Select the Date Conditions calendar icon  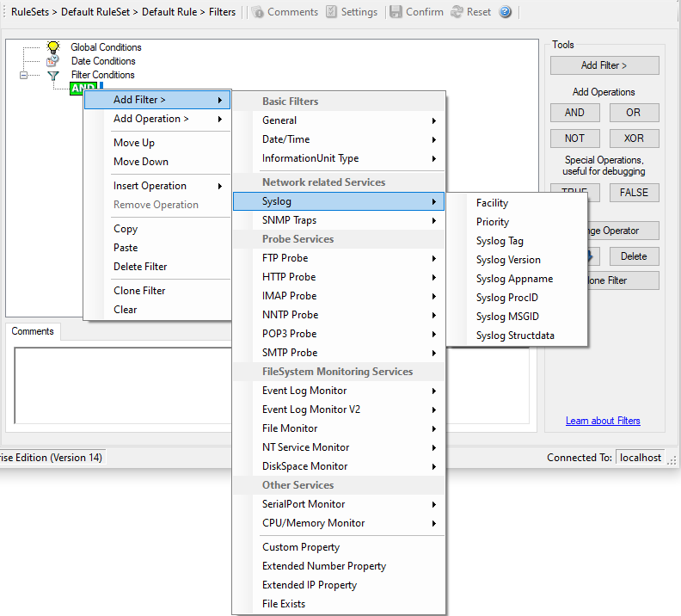(x=53, y=61)
